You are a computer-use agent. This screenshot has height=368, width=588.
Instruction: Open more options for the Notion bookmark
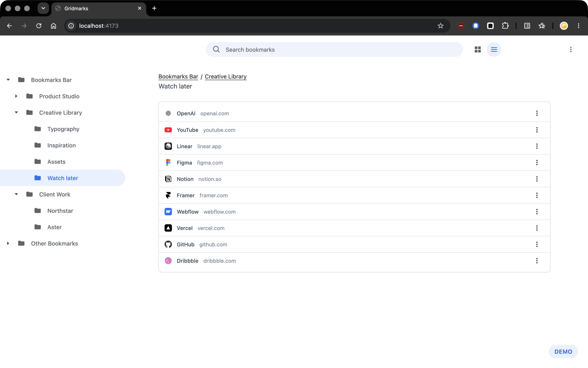click(x=537, y=179)
